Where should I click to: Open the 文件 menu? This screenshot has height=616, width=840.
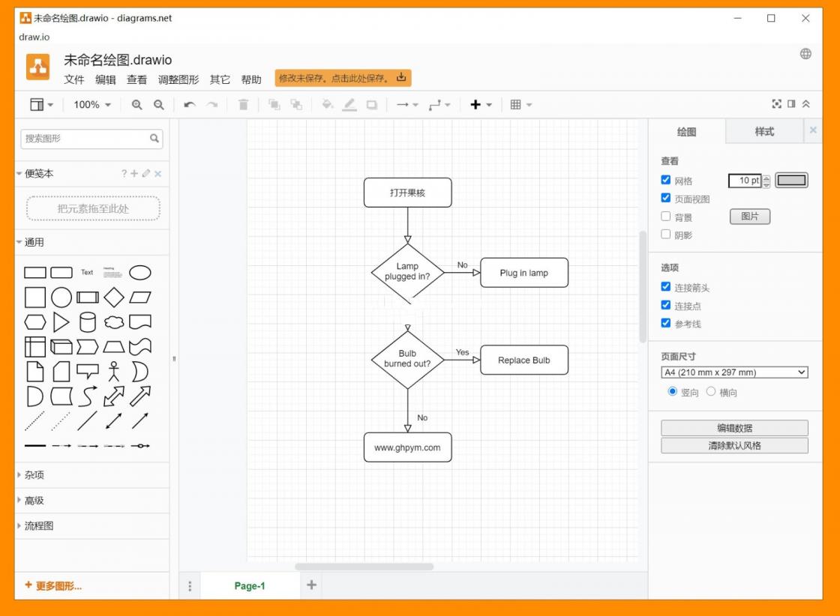(x=74, y=79)
